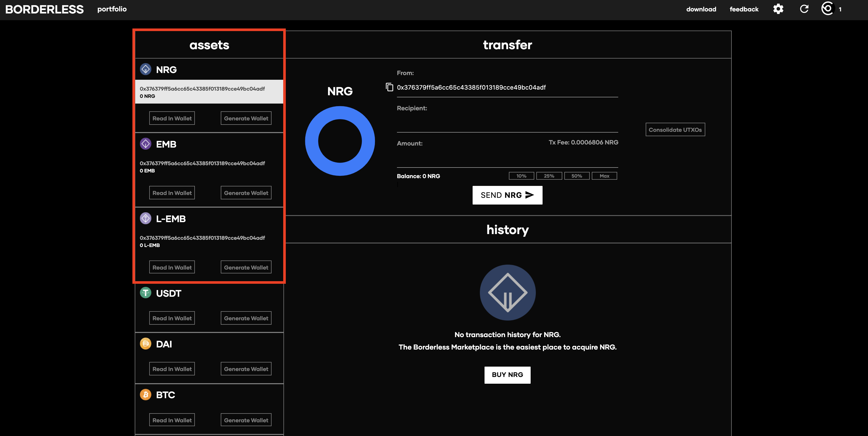Open the download link in header
Screen dimensions: 868x436
pyautogui.click(x=701, y=9)
